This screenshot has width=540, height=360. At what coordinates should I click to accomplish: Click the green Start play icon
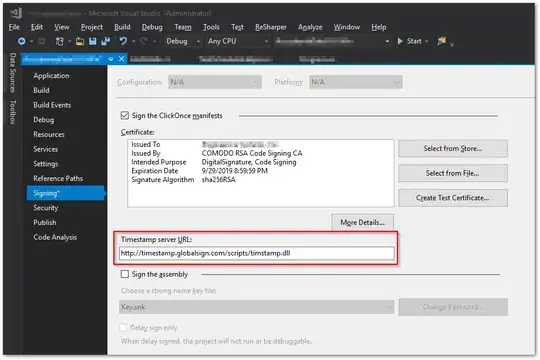[x=400, y=41]
